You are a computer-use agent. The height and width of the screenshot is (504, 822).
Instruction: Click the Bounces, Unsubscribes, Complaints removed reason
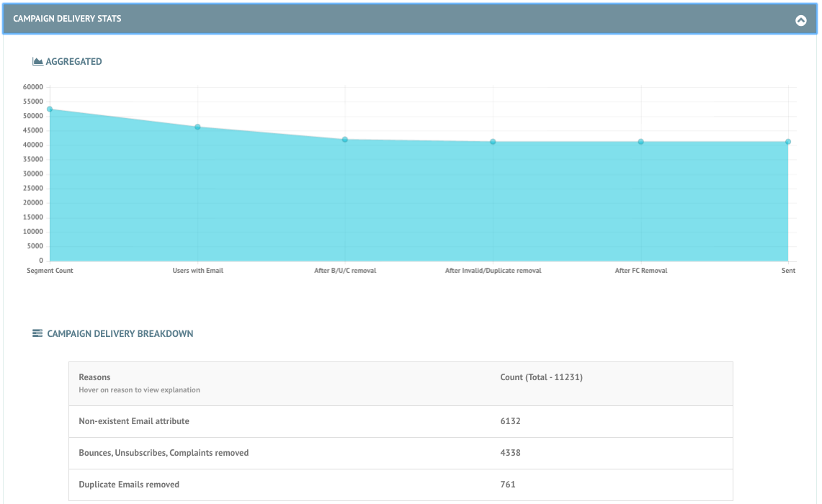164,453
